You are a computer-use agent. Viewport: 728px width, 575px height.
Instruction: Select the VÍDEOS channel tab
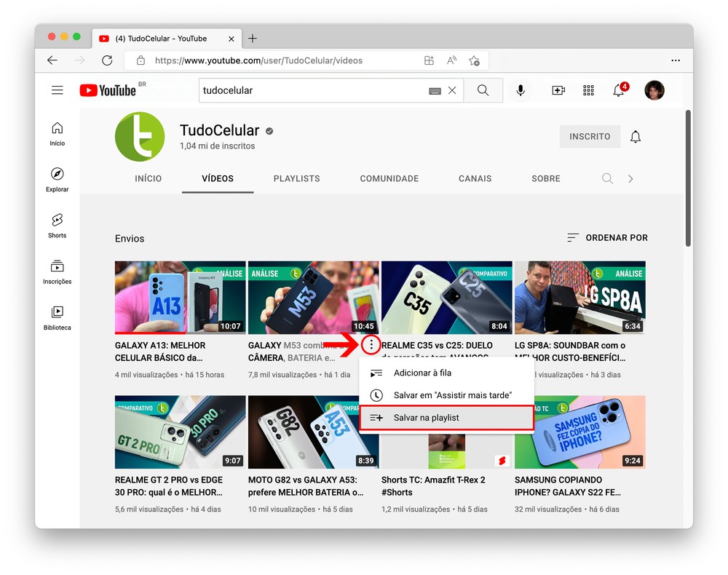pos(218,178)
